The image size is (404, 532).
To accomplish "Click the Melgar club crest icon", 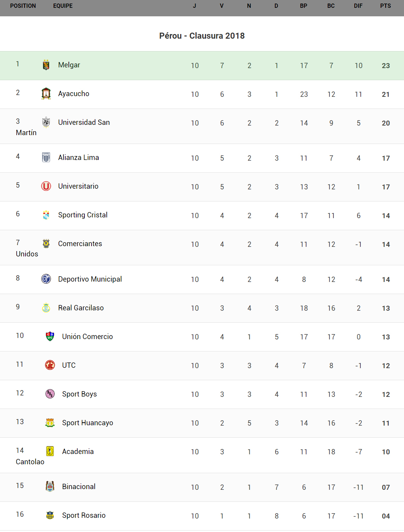I will click(x=46, y=65).
